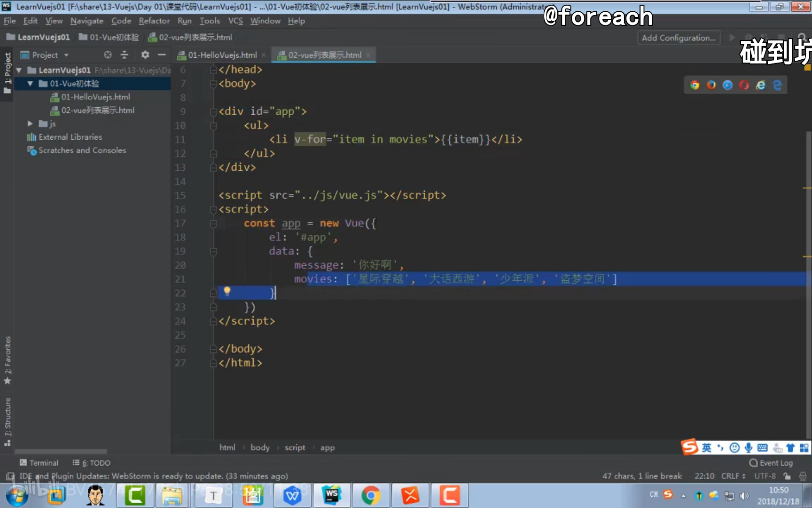Open the Terminal tool window
812x508 pixels.
pos(39,463)
